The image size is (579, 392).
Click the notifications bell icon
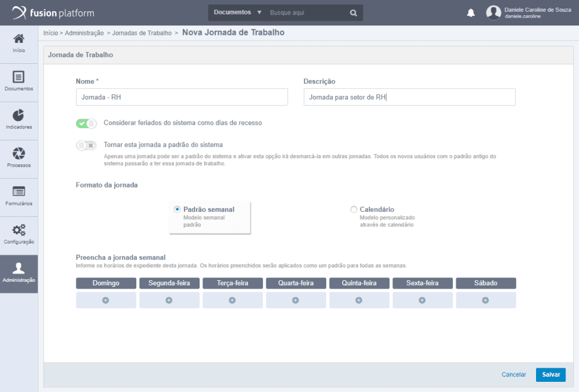point(471,12)
